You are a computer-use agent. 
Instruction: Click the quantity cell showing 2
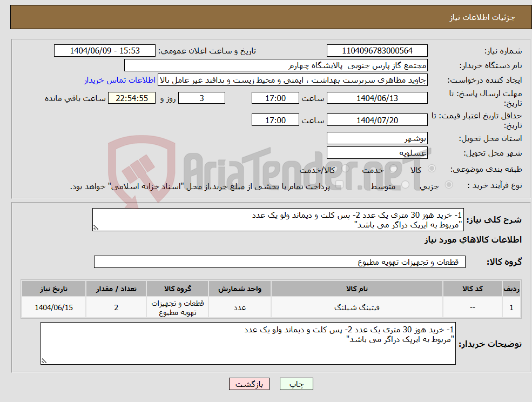[116, 307]
